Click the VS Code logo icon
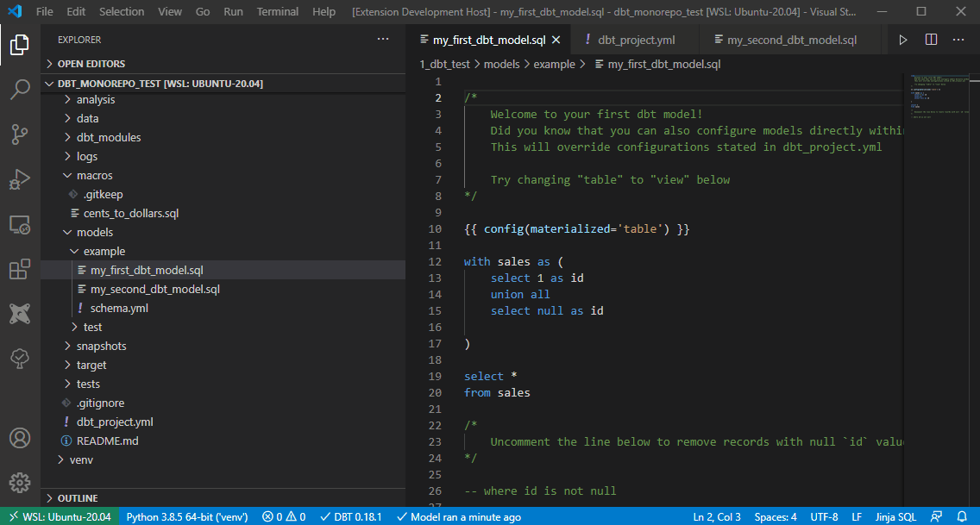Viewport: 980px width, 525px height. click(15, 11)
